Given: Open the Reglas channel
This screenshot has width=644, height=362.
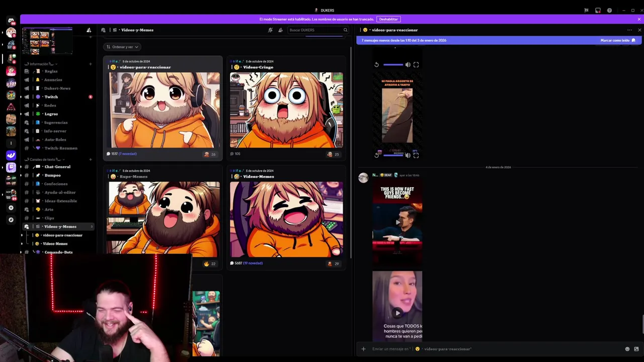Looking at the screenshot, I should tap(58, 71).
